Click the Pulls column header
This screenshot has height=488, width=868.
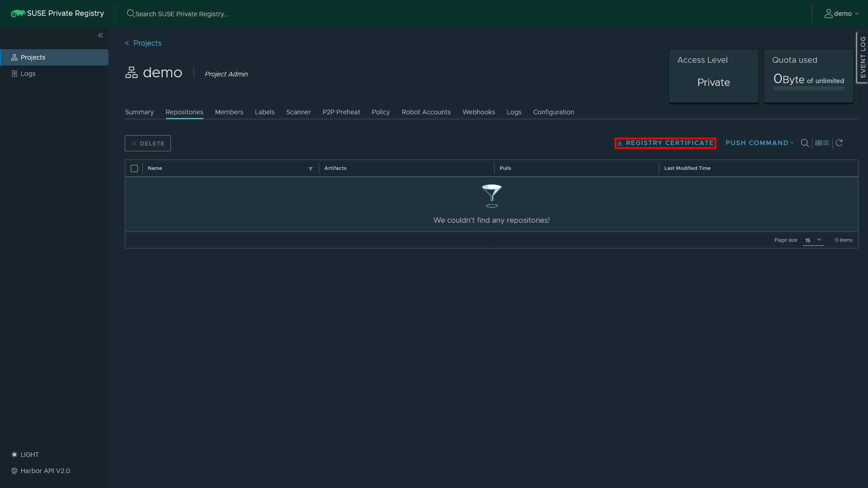pyautogui.click(x=505, y=168)
